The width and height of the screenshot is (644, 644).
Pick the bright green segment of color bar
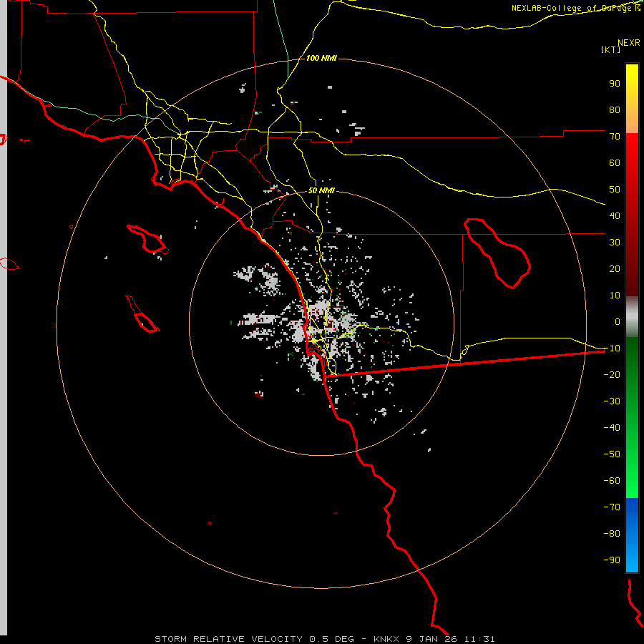point(632,472)
